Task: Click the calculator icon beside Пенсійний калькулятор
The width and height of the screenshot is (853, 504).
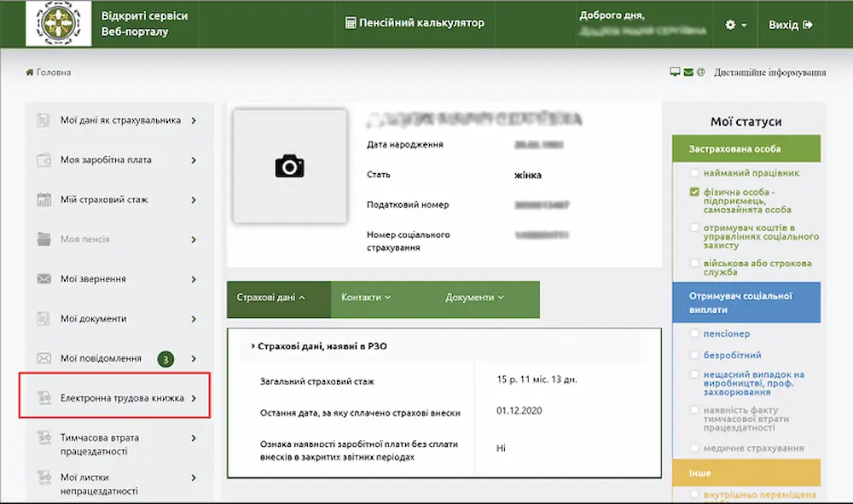Action: click(x=351, y=23)
